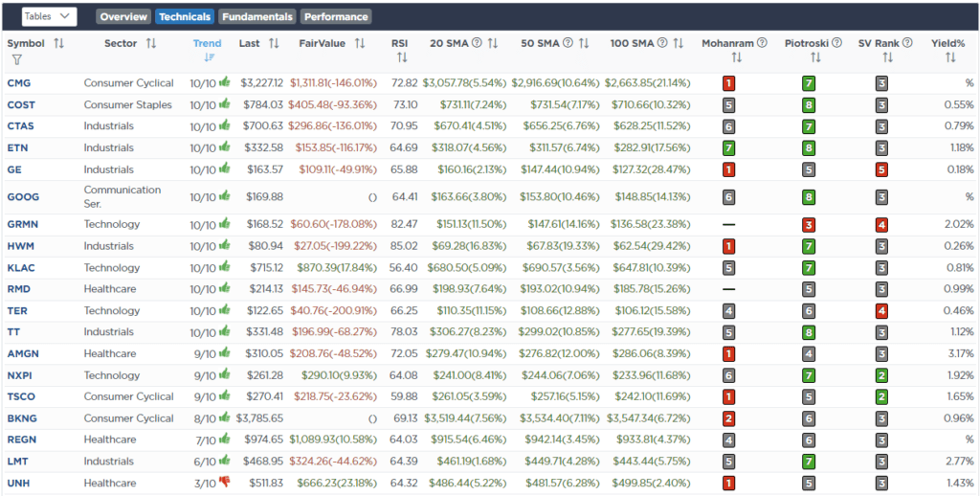Click the 3.17% yield for AMGN
The height and width of the screenshot is (496, 980).
point(961,353)
